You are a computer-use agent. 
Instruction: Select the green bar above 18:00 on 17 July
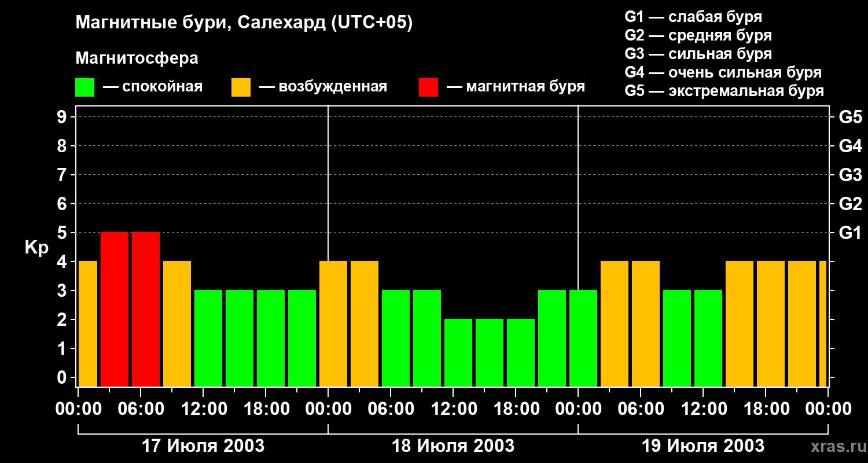pyautogui.click(x=271, y=339)
